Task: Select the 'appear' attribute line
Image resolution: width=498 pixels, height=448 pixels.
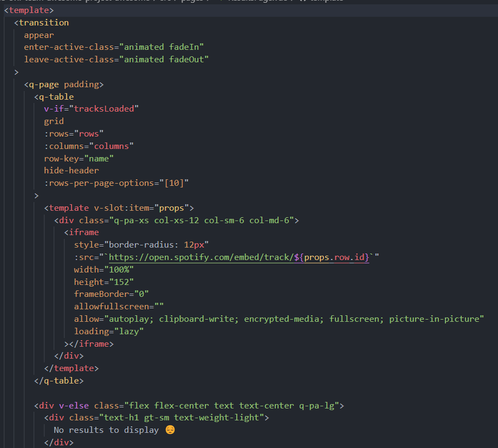Action: [39, 35]
